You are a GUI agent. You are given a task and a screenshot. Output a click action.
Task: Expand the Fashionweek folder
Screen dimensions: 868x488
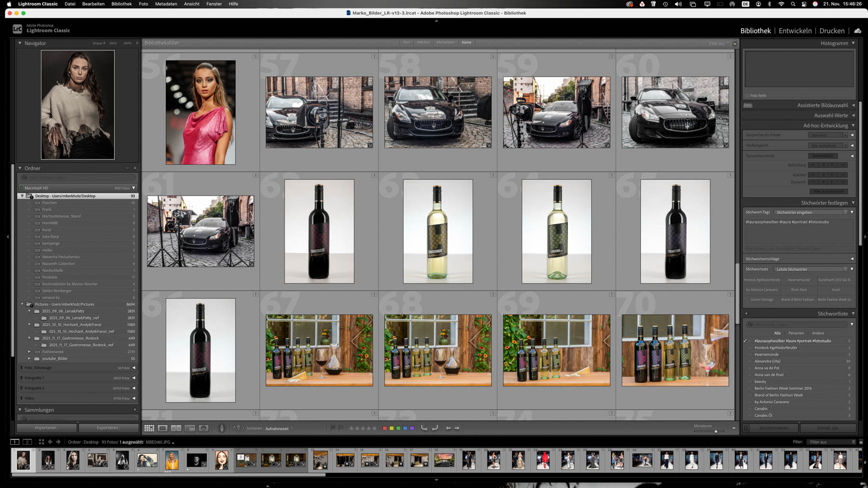[29, 352]
